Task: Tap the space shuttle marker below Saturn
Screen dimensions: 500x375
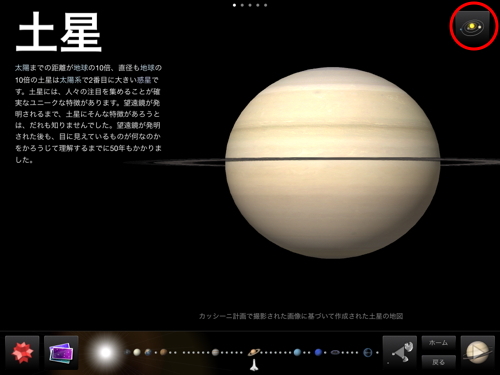Action: click(254, 365)
